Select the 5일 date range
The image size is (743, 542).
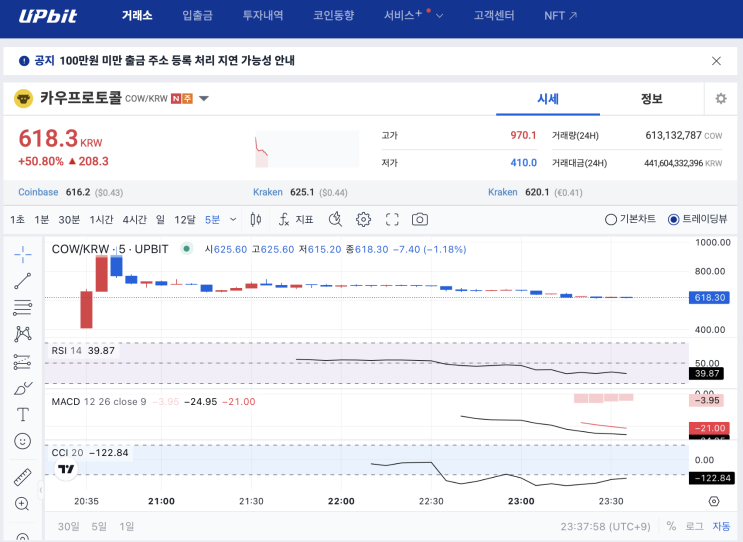pos(99,526)
